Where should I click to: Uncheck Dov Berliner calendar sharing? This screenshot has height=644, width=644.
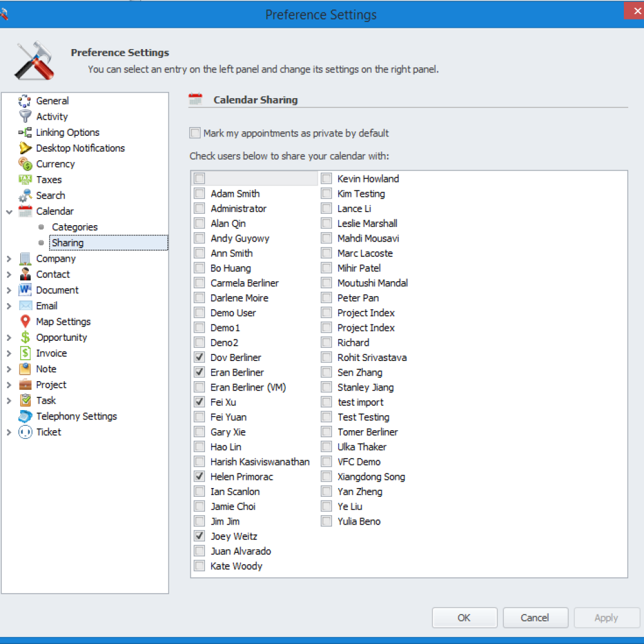pos(199,357)
